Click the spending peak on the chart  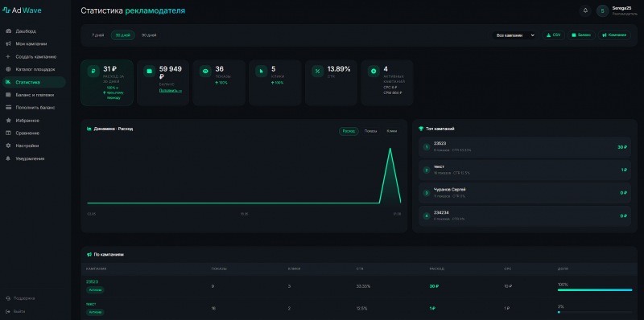390,149
